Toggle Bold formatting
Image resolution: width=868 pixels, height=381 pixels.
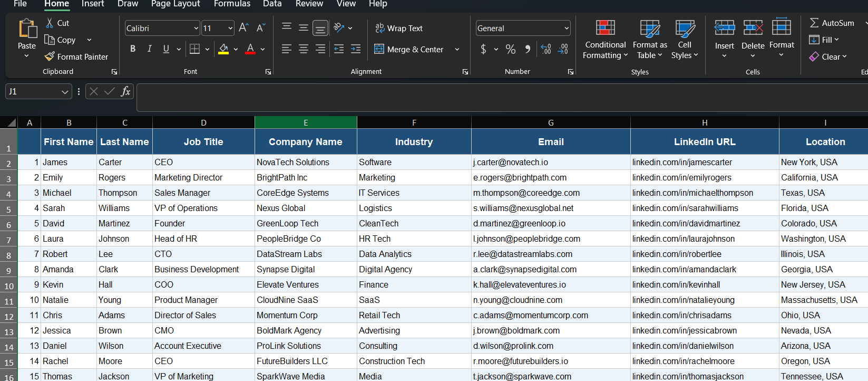click(133, 49)
